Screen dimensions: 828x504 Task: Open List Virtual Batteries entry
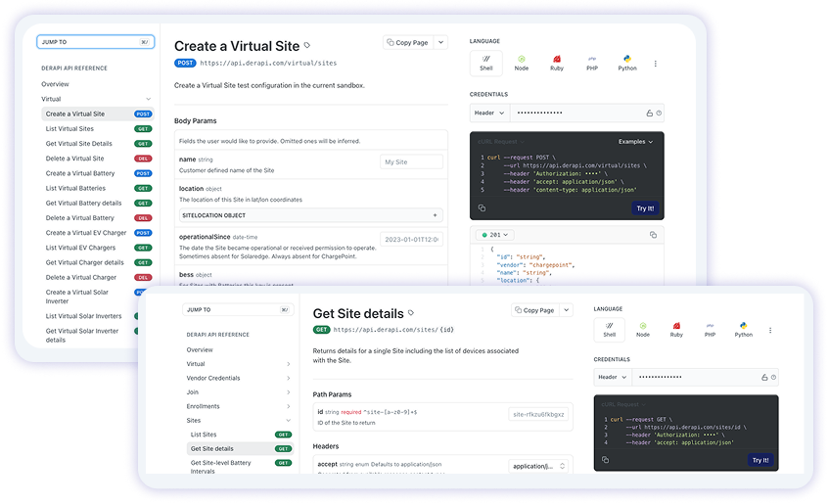[x=98, y=189]
